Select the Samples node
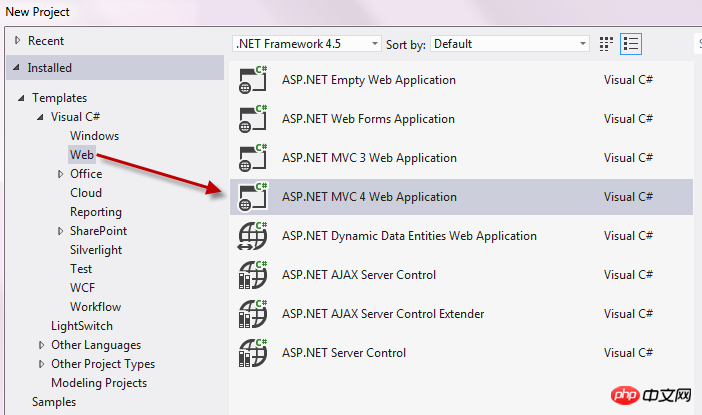Image resolution: width=702 pixels, height=415 pixels. (54, 402)
